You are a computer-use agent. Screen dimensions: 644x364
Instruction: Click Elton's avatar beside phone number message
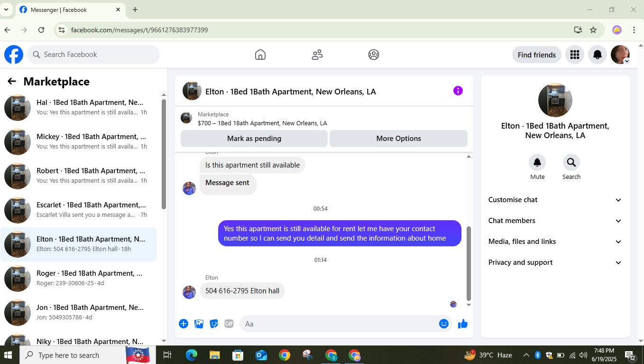[x=189, y=292]
